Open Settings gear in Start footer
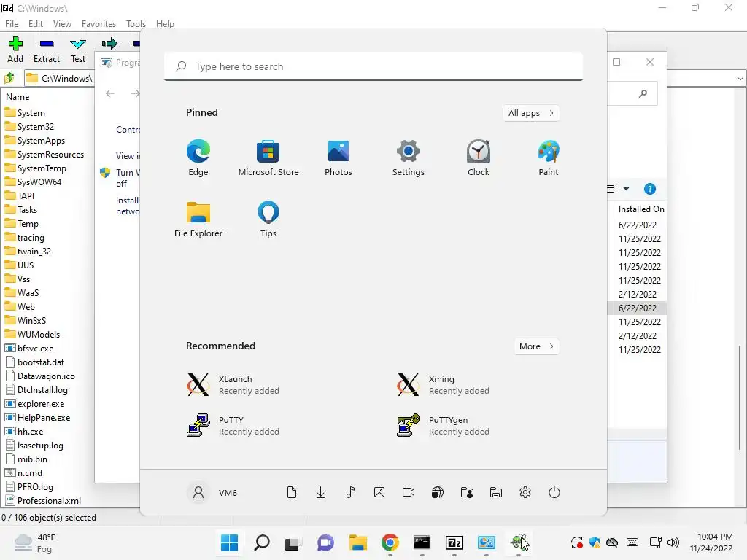Screen dimensions: 747x560 click(x=525, y=492)
